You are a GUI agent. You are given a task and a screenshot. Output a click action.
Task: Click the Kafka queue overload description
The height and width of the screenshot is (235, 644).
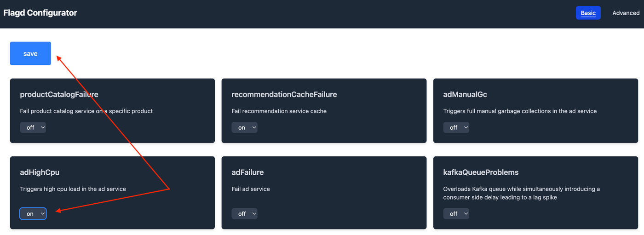click(521, 193)
